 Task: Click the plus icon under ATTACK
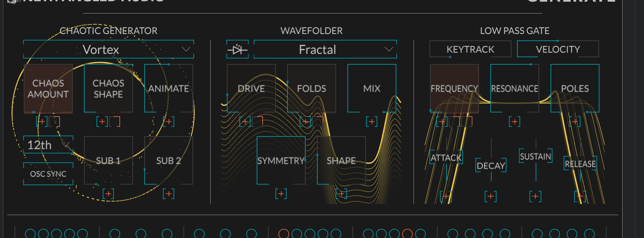(x=446, y=196)
